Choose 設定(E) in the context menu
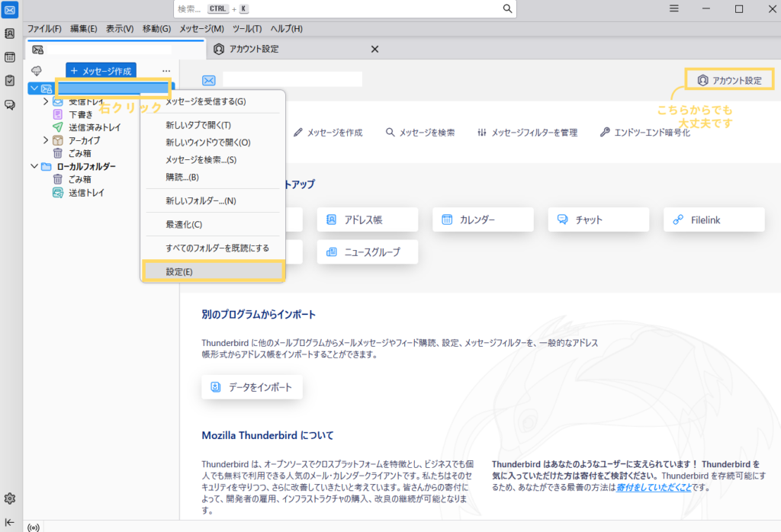 click(x=213, y=271)
